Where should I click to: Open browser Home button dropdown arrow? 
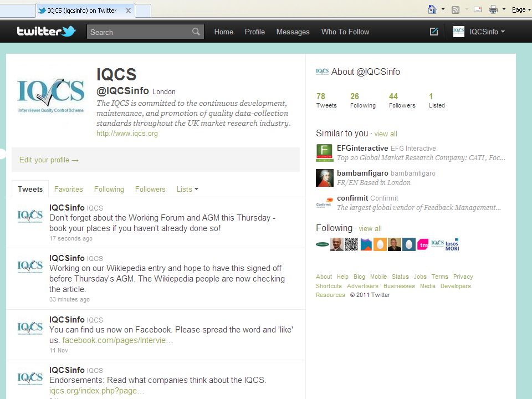[x=443, y=9]
